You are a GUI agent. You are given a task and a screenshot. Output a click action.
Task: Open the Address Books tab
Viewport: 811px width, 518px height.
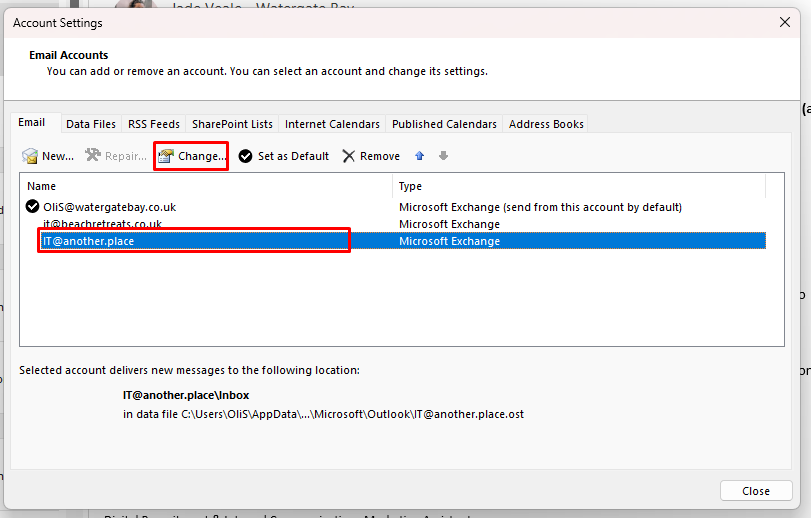[546, 124]
